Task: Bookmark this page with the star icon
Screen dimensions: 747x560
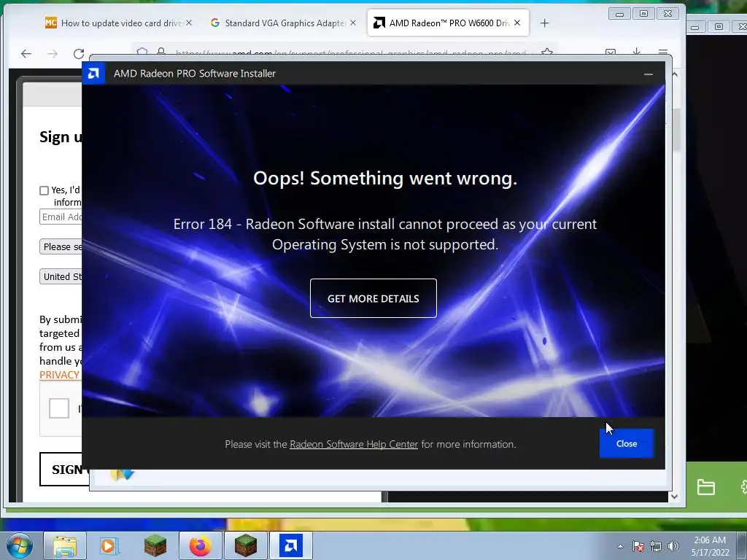Action: coord(547,52)
